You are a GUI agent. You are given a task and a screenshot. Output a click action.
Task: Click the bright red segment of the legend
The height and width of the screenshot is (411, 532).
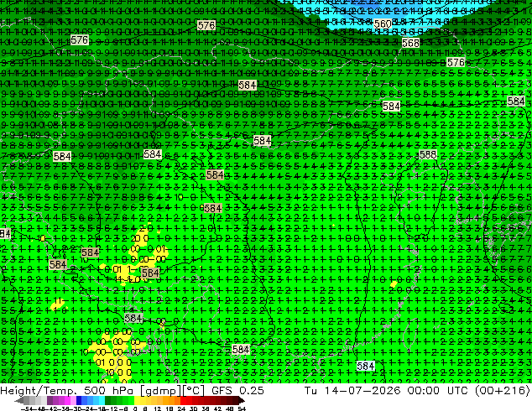183,400
